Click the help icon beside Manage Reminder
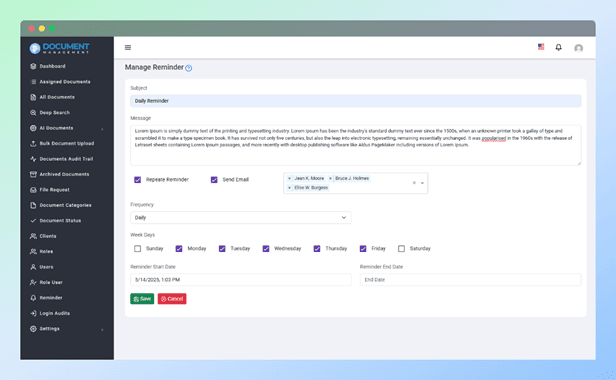Viewport: 616px width, 380px height. pos(189,68)
